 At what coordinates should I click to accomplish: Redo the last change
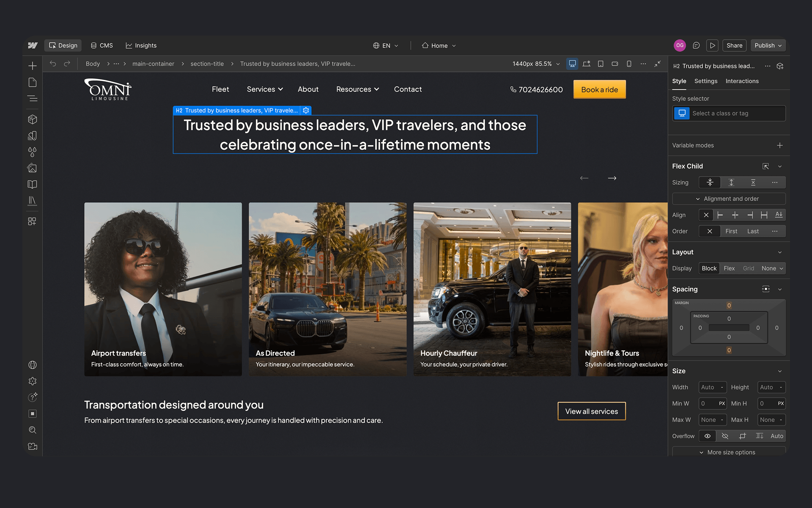click(x=67, y=63)
